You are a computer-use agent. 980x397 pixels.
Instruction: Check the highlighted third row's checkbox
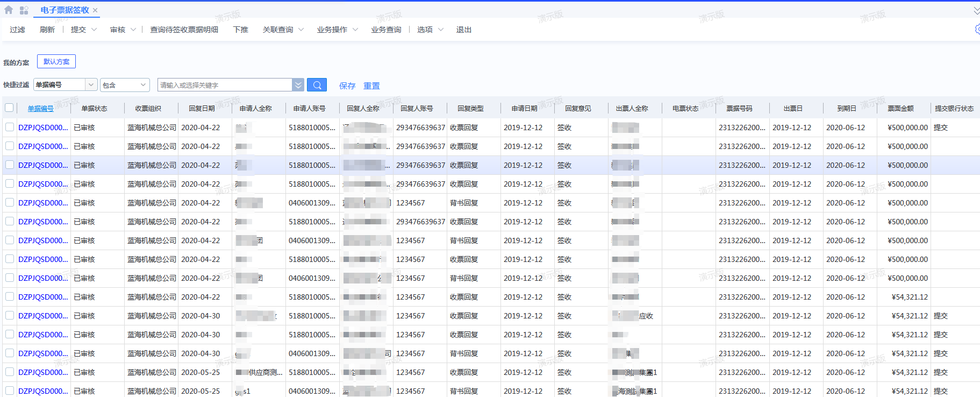coord(10,165)
